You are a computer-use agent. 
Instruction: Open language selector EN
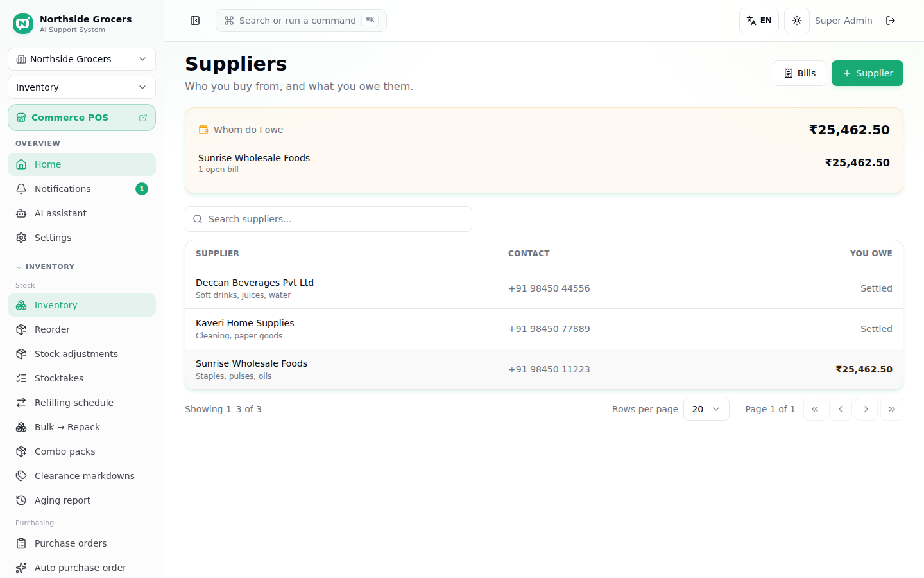click(759, 21)
